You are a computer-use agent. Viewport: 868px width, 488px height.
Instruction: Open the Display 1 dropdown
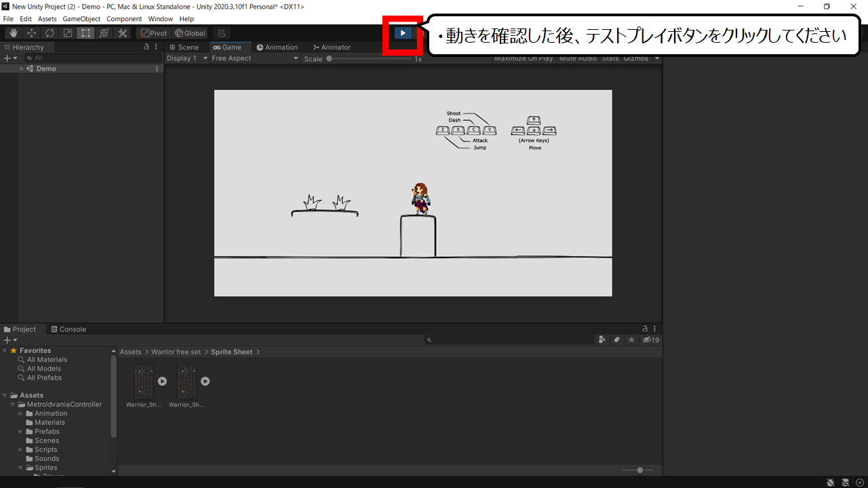coord(187,58)
